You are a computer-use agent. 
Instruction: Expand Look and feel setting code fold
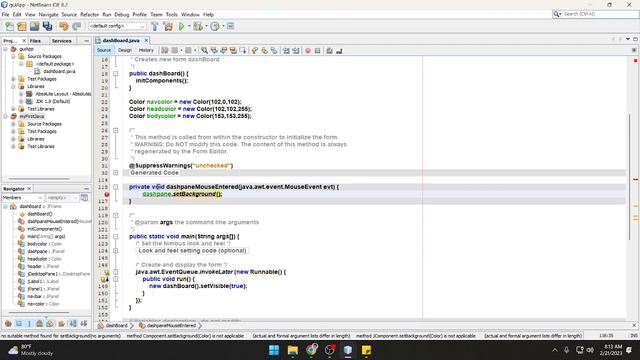click(116, 251)
